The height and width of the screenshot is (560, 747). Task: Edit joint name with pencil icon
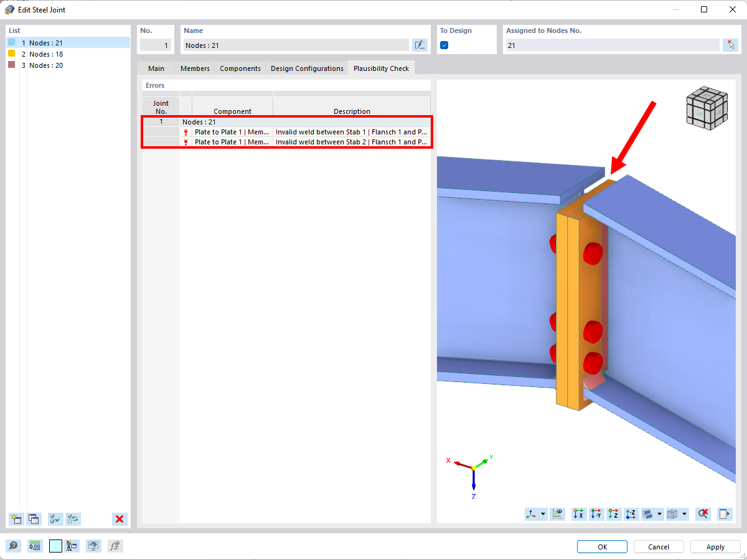420,45
